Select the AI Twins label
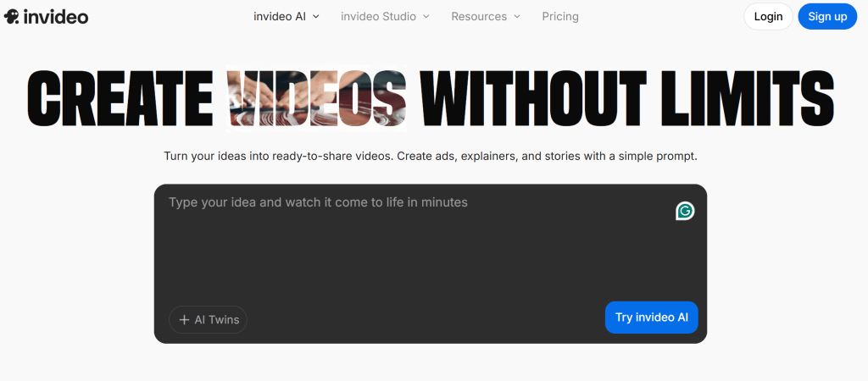The height and width of the screenshot is (381, 868). coord(217,320)
